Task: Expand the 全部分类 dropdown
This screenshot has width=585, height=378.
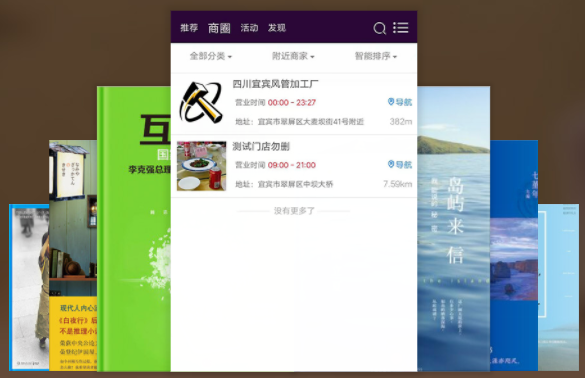Action: (211, 56)
